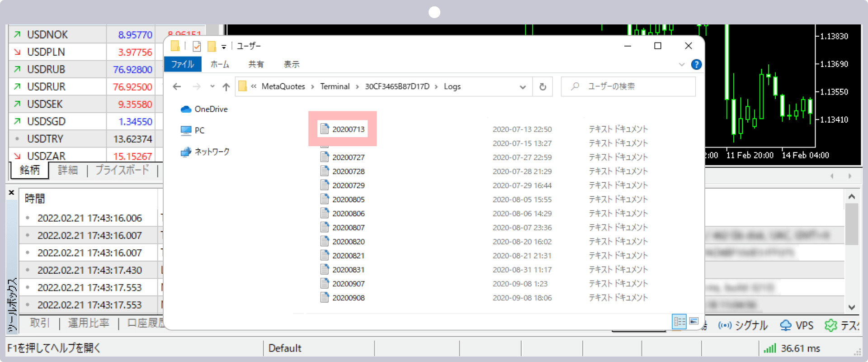
Task: Select USDPLN in market watch
Action: [x=46, y=52]
